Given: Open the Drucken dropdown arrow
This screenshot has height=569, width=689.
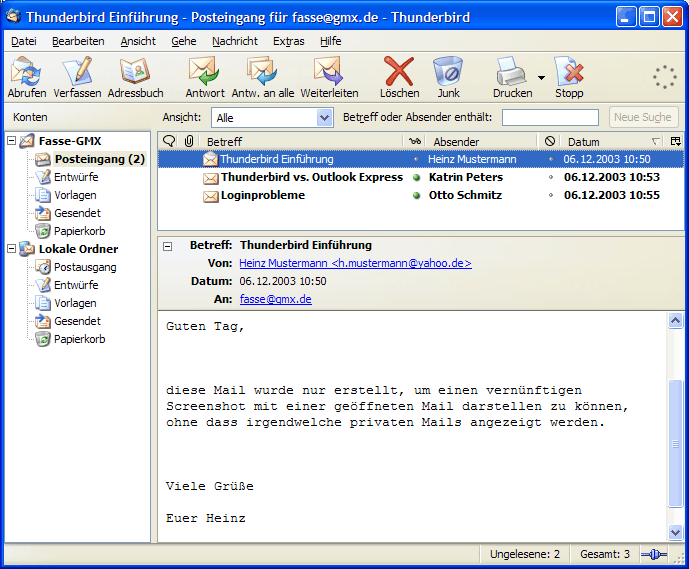Looking at the screenshot, I should pos(541,78).
